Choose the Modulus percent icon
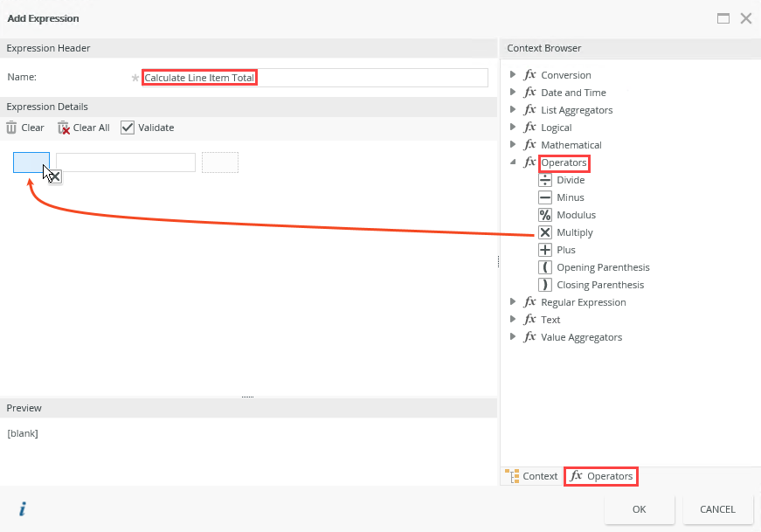761x532 pixels. 545,215
